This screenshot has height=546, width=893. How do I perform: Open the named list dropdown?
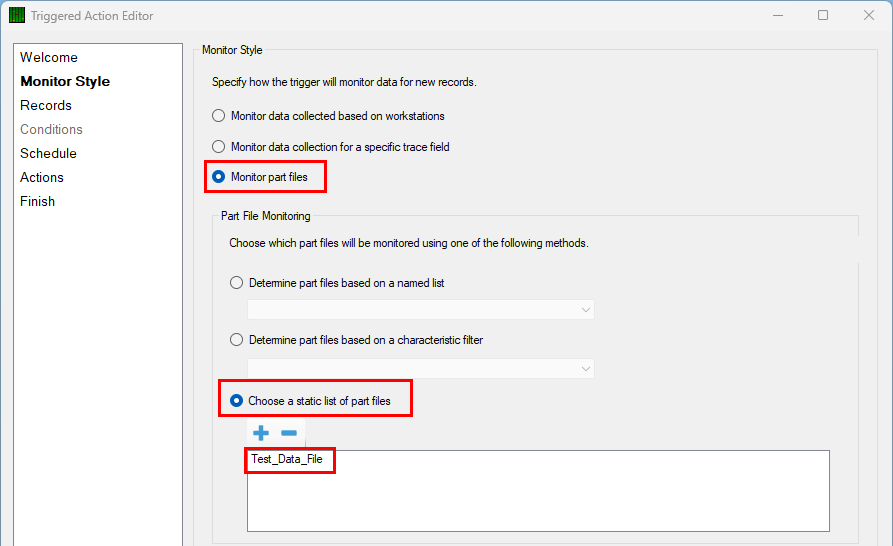pos(421,310)
